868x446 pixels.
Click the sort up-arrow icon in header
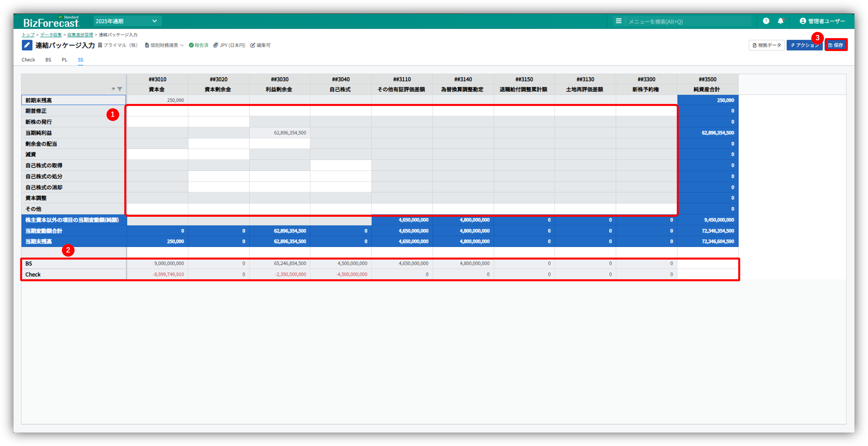[x=113, y=89]
